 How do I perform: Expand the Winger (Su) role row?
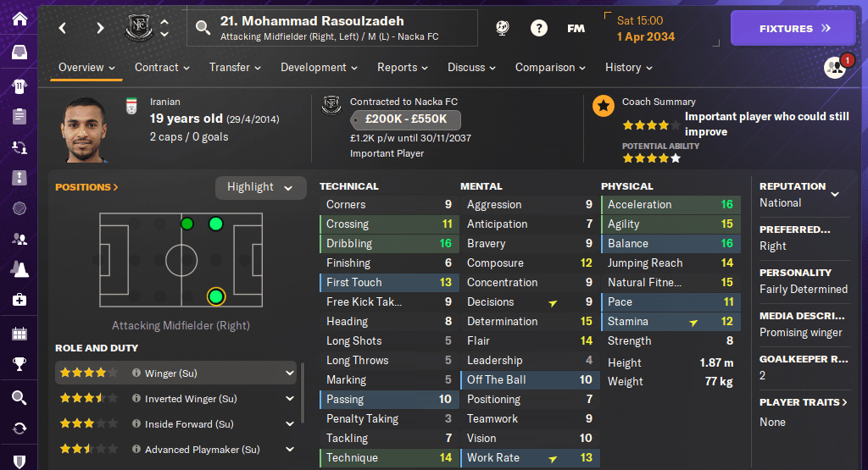tap(290, 373)
